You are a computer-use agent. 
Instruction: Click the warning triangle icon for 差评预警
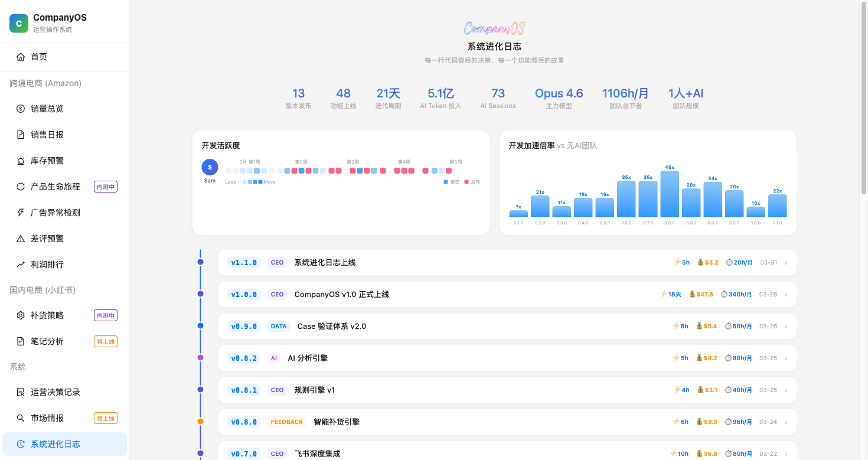[21, 239]
